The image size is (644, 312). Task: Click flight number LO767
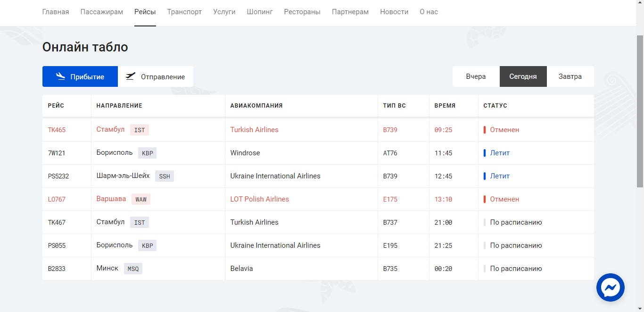[57, 199]
